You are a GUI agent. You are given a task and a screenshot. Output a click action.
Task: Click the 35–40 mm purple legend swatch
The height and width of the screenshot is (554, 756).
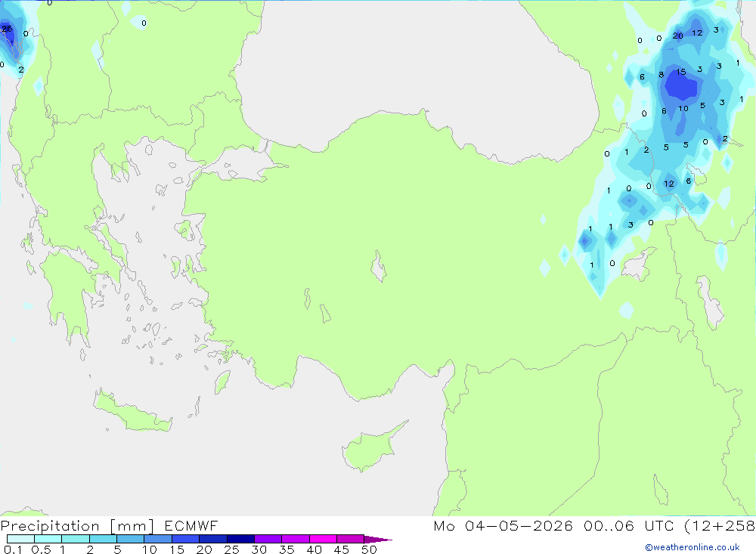coord(296,539)
